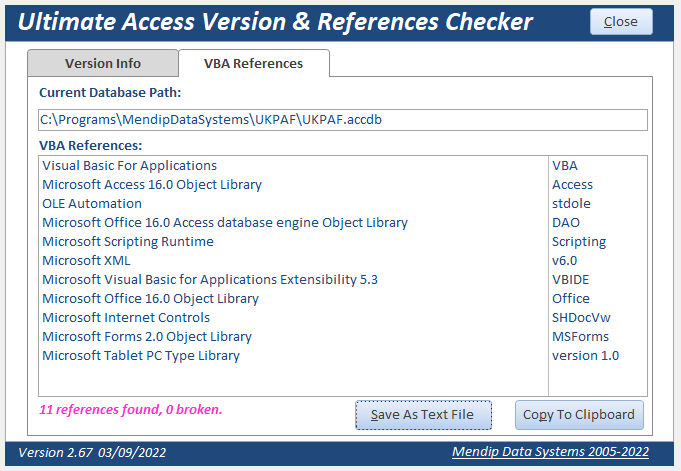Screen dimensions: 681x471
Task: Select the Visual Basic For Applications reference
Action: (x=129, y=166)
